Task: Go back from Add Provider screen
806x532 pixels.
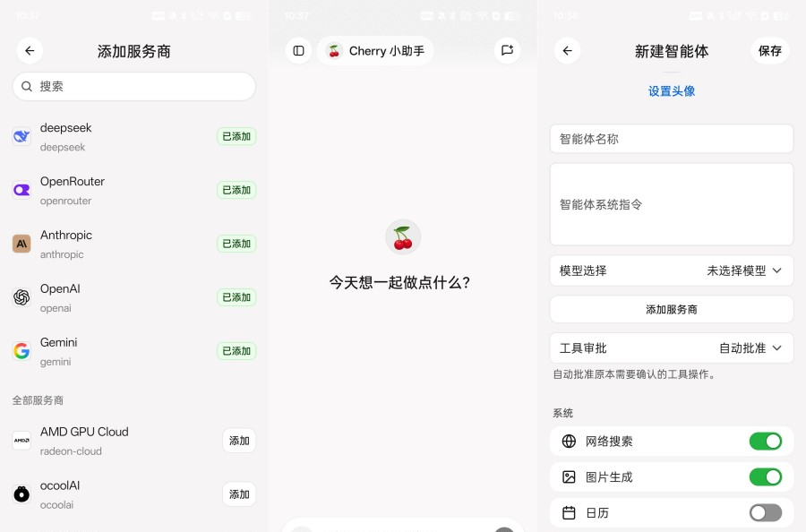Action: point(30,50)
